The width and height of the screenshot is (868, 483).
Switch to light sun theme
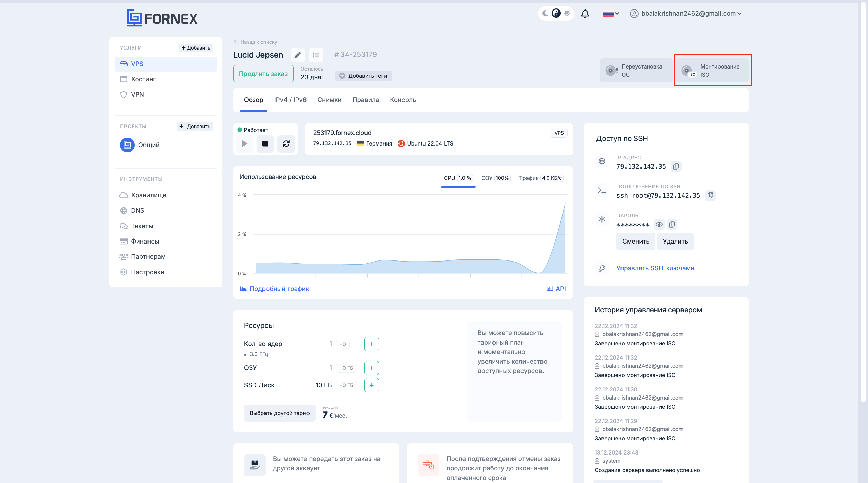coord(567,14)
